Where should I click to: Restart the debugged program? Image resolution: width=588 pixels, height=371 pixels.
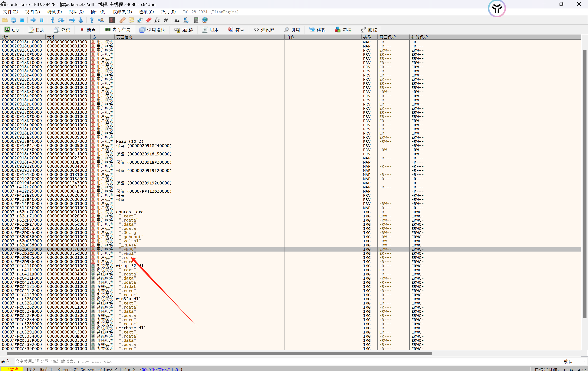click(13, 20)
